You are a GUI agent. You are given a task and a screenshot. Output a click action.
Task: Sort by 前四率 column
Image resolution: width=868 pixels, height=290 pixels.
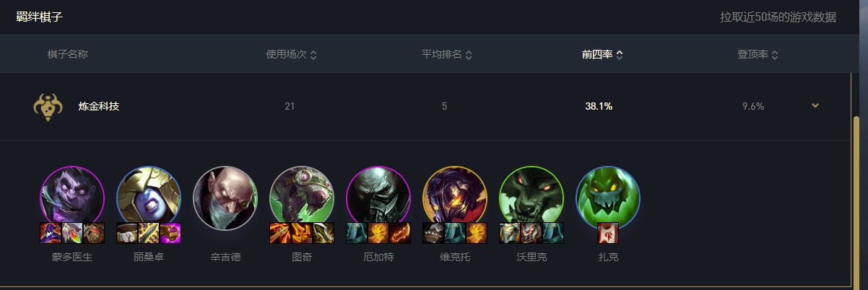(x=602, y=55)
